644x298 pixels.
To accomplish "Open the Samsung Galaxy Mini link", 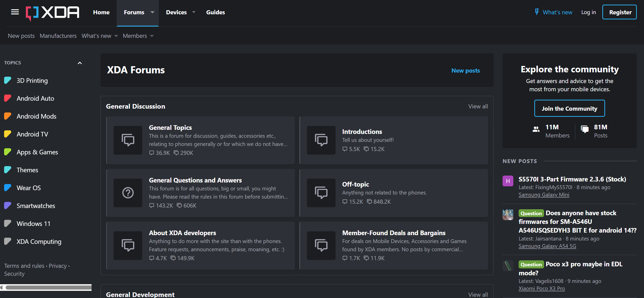I will tap(544, 195).
